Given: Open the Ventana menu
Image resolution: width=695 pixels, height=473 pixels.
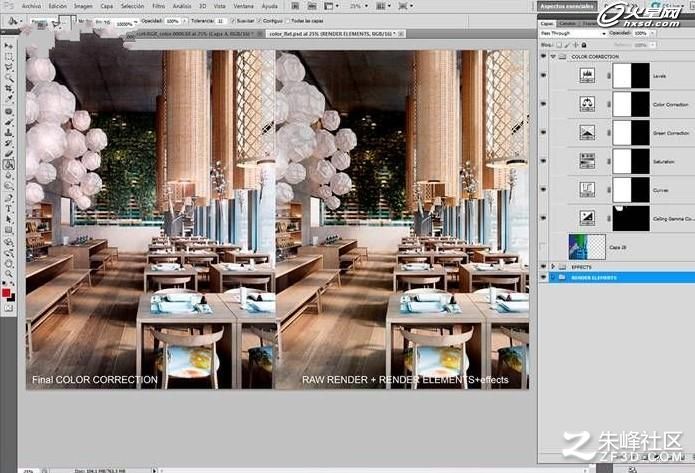Looking at the screenshot, I should point(243,6).
